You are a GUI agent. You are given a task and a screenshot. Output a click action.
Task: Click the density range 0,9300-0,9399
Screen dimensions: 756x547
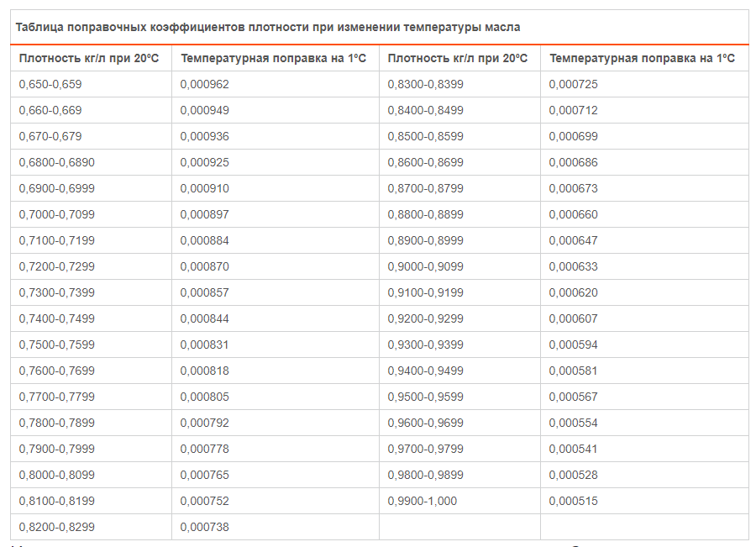click(425, 345)
